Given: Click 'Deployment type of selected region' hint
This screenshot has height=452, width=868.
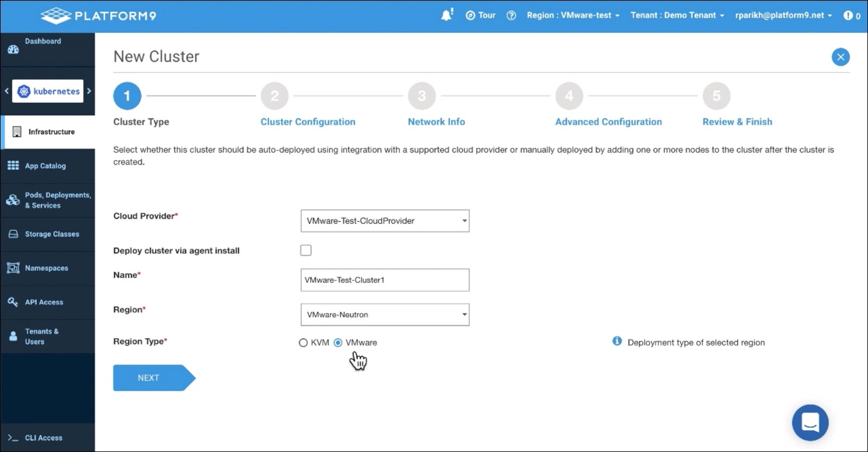Looking at the screenshot, I should [x=696, y=343].
